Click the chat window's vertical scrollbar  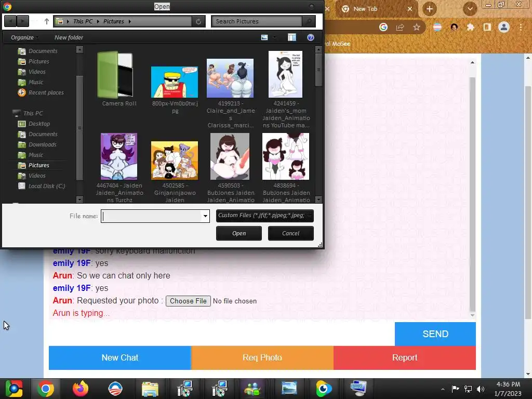472,194
